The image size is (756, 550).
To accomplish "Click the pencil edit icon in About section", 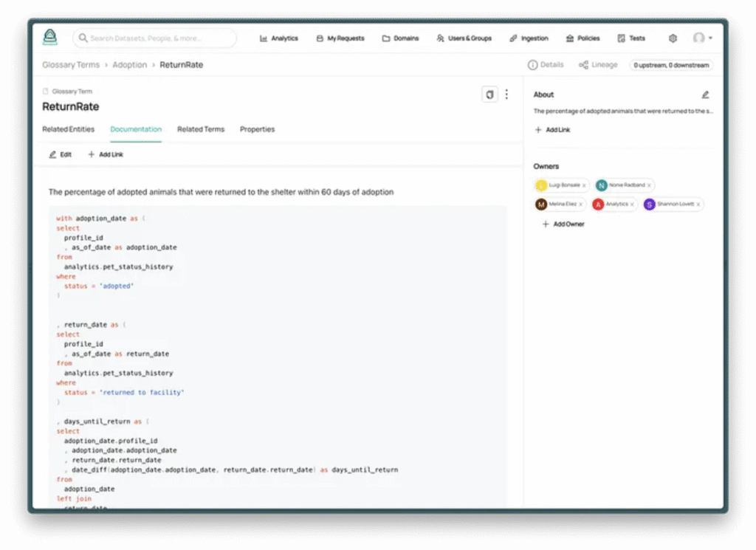I will tap(705, 94).
